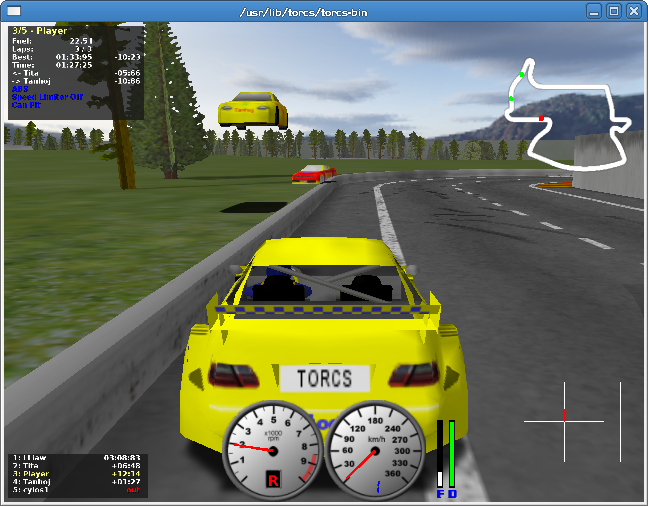Click the '+01:27' gap time
The height and width of the screenshot is (506, 648).
pyautogui.click(x=126, y=482)
